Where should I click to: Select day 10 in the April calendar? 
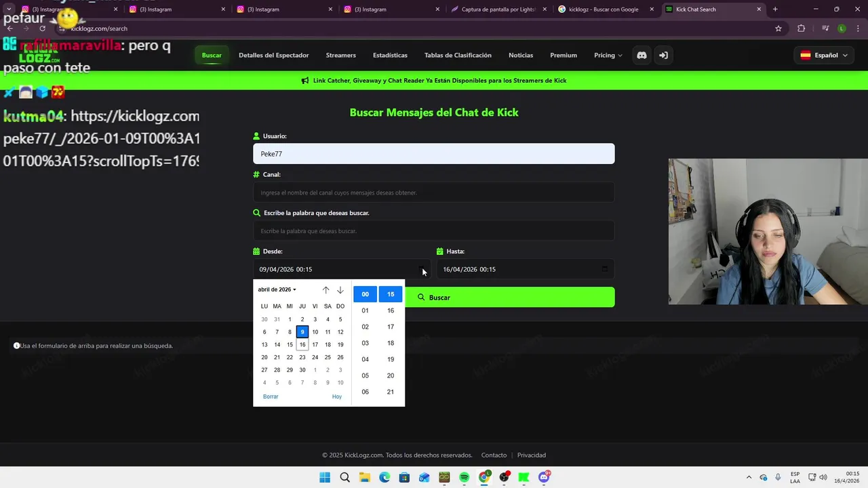point(315,332)
